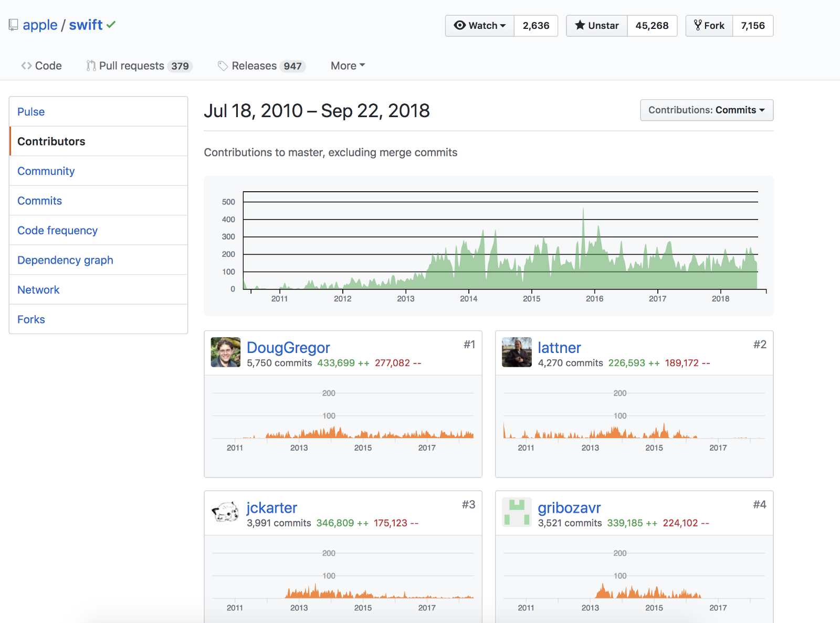
Task: Click jckarter's avatar image
Action: (x=226, y=512)
